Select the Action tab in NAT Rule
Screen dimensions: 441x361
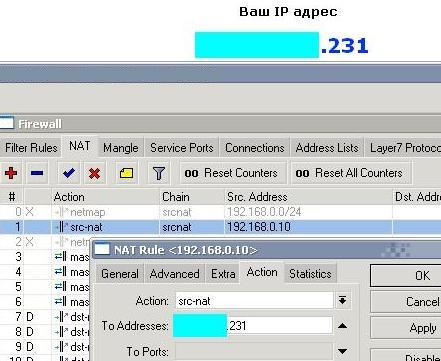[262, 272]
